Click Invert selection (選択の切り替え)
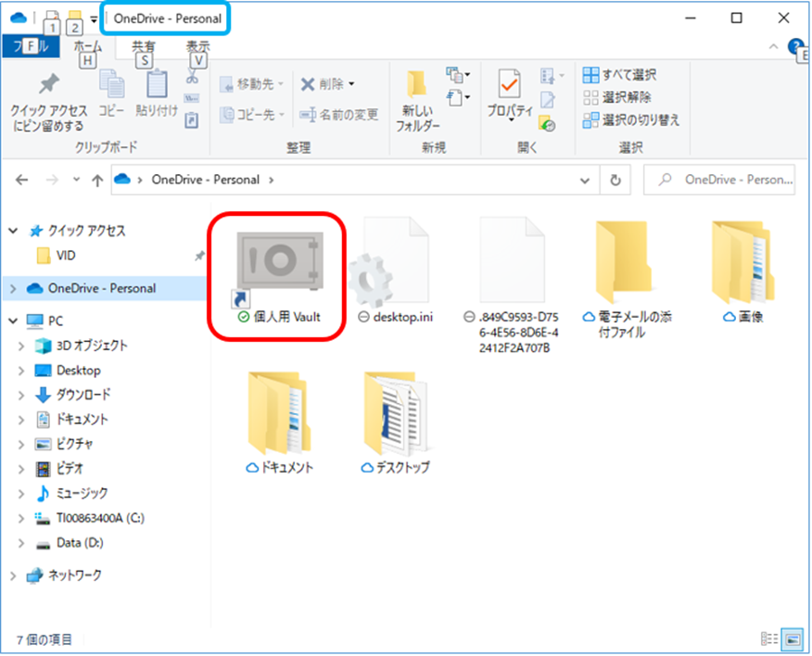 click(631, 120)
